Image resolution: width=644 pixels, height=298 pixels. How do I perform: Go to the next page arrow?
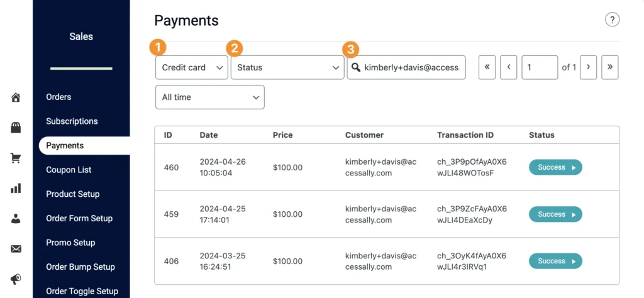588,67
